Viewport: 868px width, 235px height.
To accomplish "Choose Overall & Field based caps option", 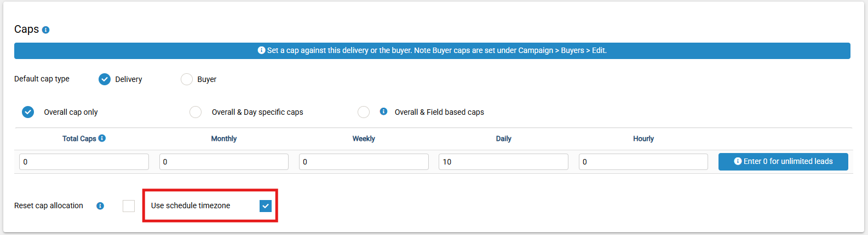I will pos(364,112).
